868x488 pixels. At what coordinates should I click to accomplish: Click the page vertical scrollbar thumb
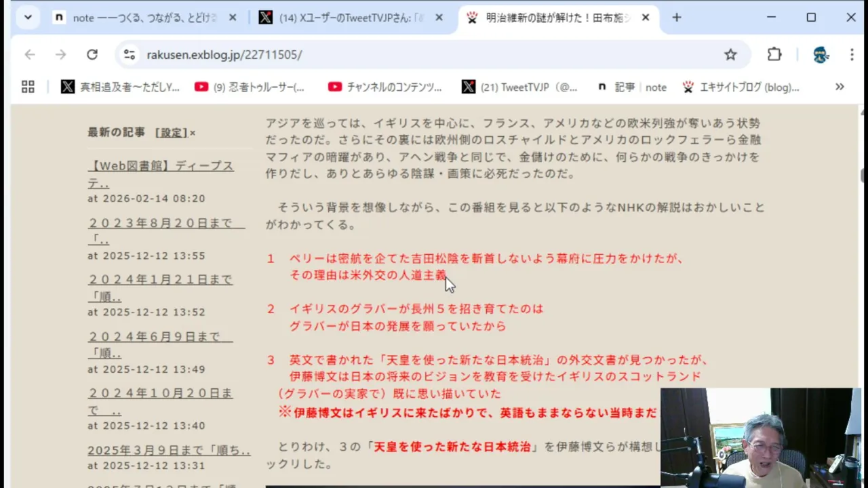point(863,175)
